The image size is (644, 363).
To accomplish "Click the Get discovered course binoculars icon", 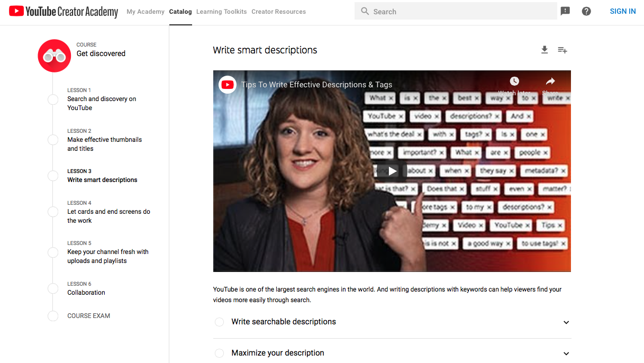I will click(x=54, y=55).
